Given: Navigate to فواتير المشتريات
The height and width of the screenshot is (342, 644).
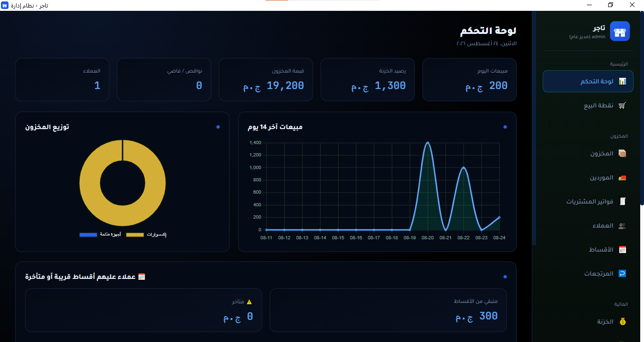Looking at the screenshot, I should (588, 202).
